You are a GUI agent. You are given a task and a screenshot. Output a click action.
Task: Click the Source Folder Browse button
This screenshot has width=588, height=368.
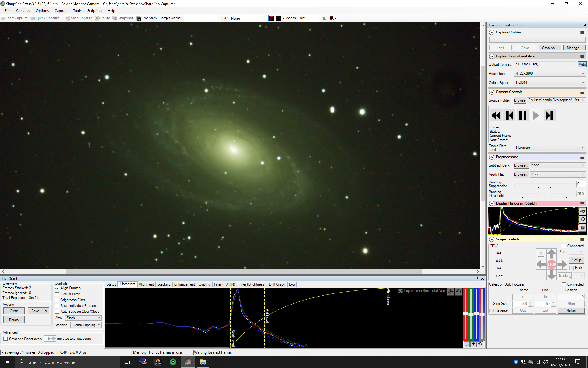pos(520,100)
